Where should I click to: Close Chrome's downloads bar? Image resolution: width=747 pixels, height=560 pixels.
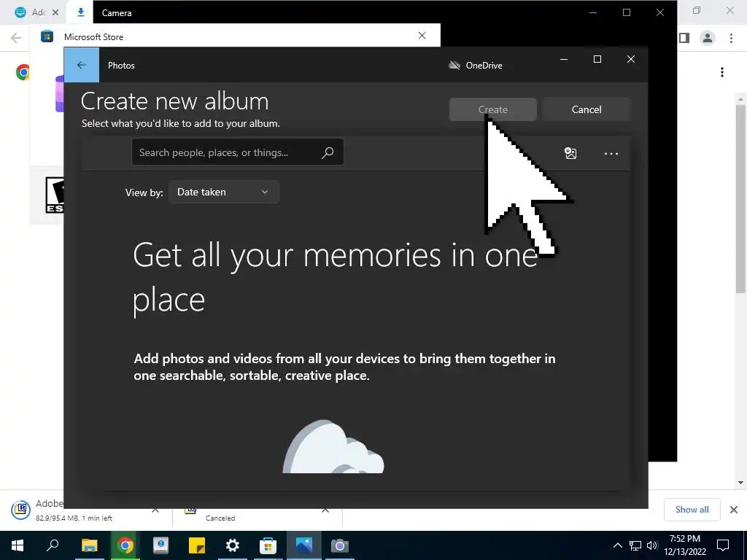(734, 510)
